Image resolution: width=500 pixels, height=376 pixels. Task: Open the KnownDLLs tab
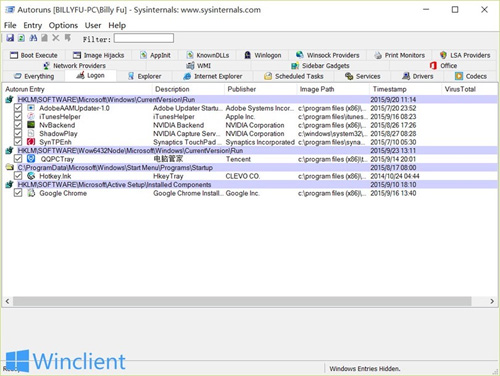(208, 55)
